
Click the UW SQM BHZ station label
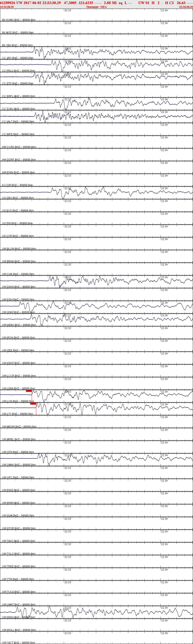(x=18, y=515)
